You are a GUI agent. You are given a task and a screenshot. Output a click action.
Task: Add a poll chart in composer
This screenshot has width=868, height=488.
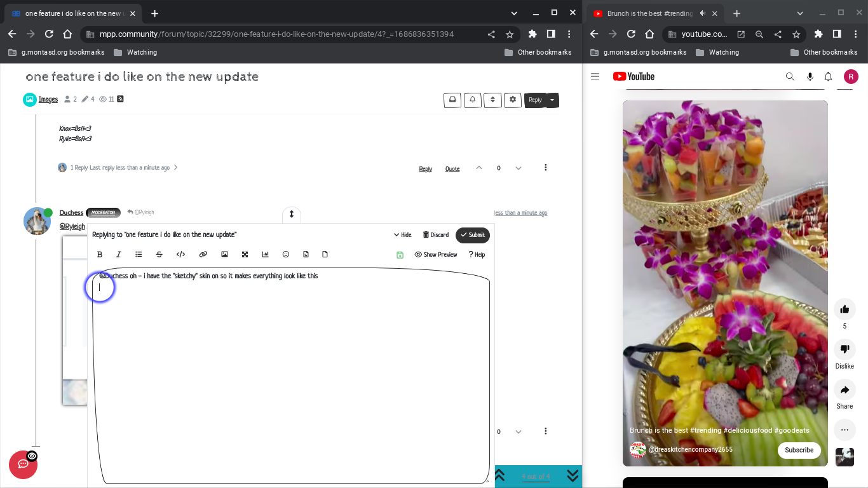[265, 254]
